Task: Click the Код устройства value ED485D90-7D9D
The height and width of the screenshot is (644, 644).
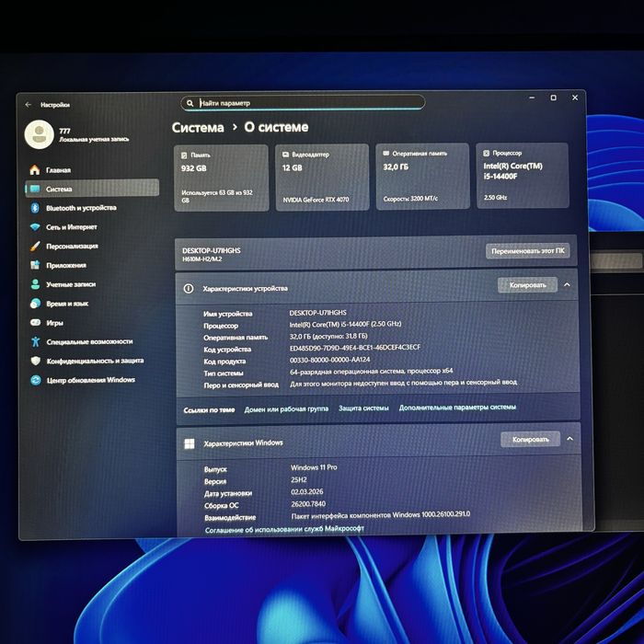Action: [x=355, y=348]
